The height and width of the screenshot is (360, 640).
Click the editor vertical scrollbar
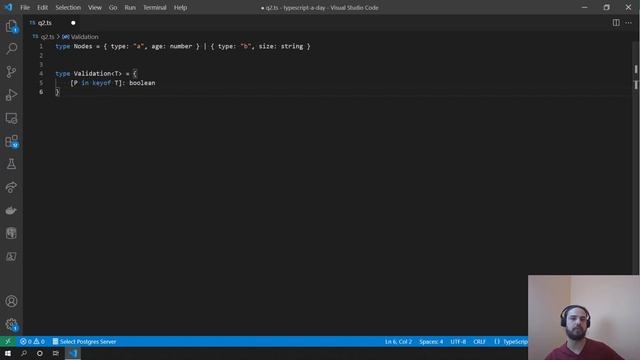pos(636,158)
